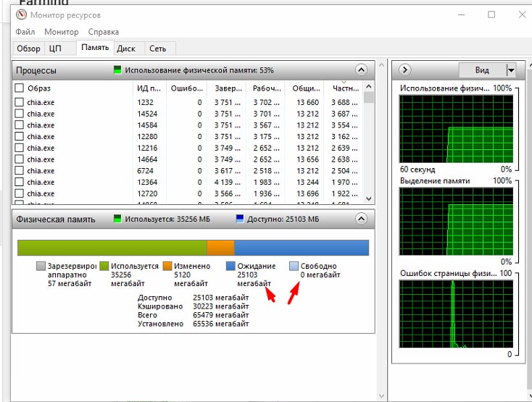Sort by the Образ column header
Viewport: 532px width, 402px height.
click(78, 88)
